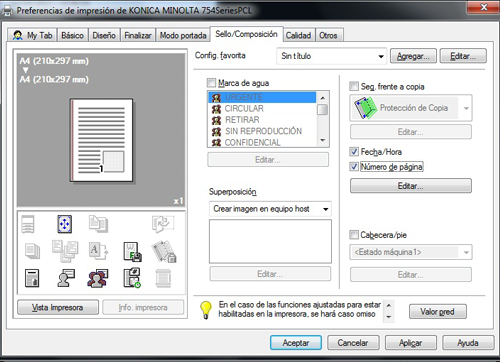The width and height of the screenshot is (500, 362).
Task: Open the Otros tab
Action: coord(329,35)
